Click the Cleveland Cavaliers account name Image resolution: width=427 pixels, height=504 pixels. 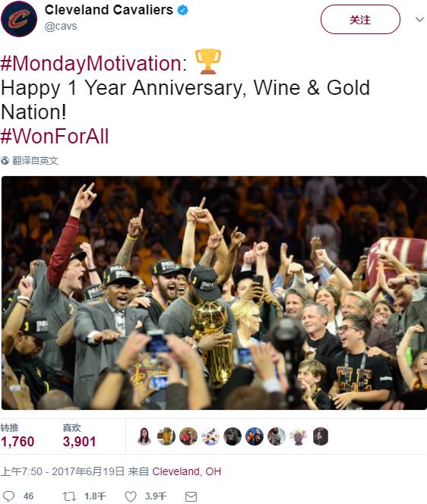tap(109, 10)
